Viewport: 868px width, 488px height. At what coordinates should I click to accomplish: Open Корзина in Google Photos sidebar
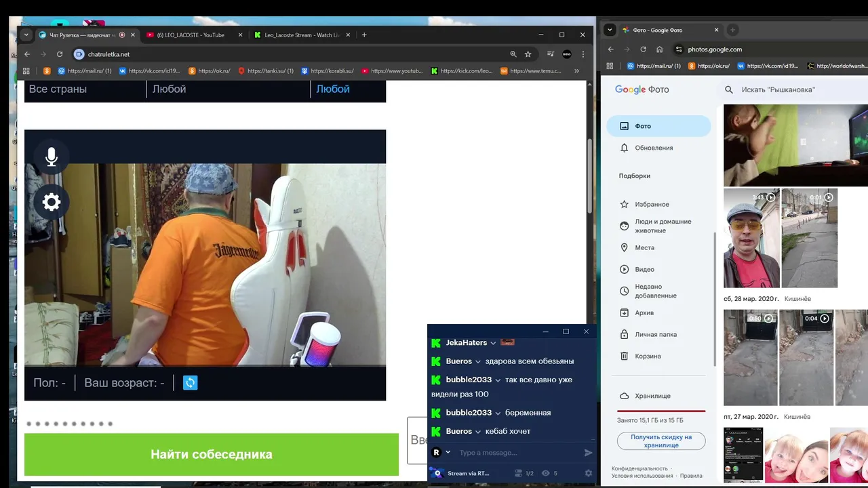click(648, 356)
